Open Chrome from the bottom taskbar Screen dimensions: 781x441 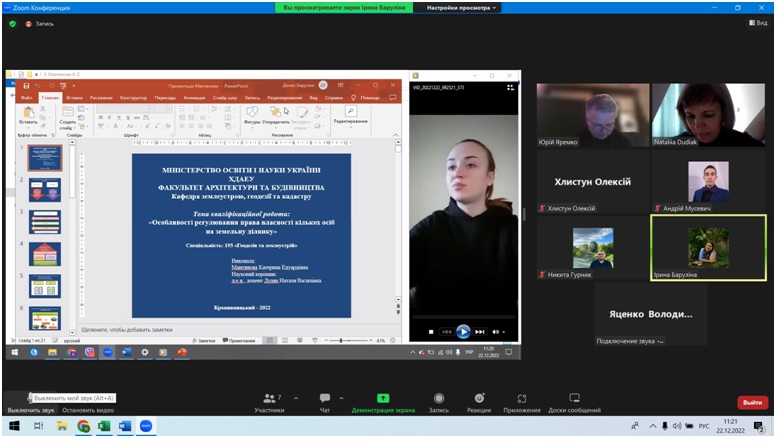[83, 426]
